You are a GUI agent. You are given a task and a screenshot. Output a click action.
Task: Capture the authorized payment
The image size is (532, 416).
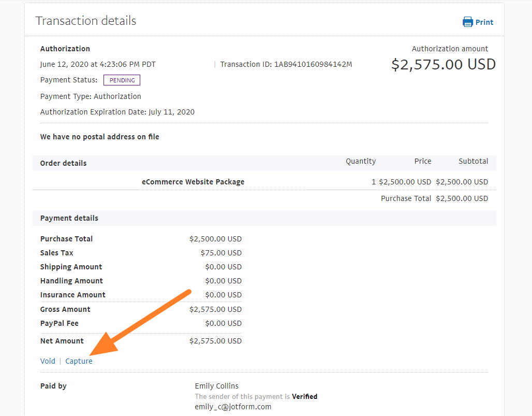(x=79, y=361)
